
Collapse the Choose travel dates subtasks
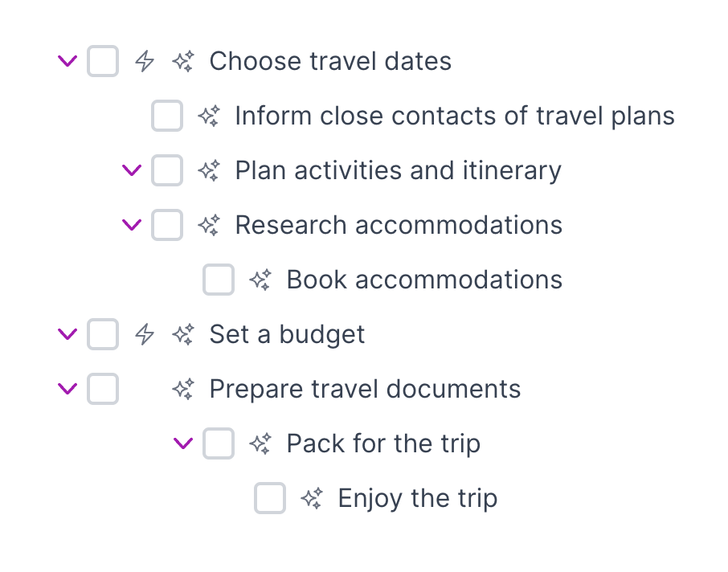[x=68, y=61]
